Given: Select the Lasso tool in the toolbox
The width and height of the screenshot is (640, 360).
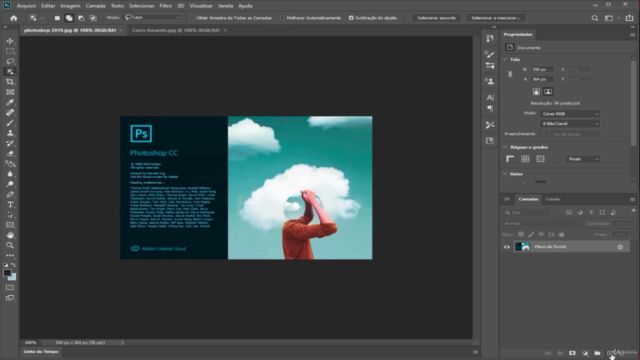Looking at the screenshot, I should (10, 61).
